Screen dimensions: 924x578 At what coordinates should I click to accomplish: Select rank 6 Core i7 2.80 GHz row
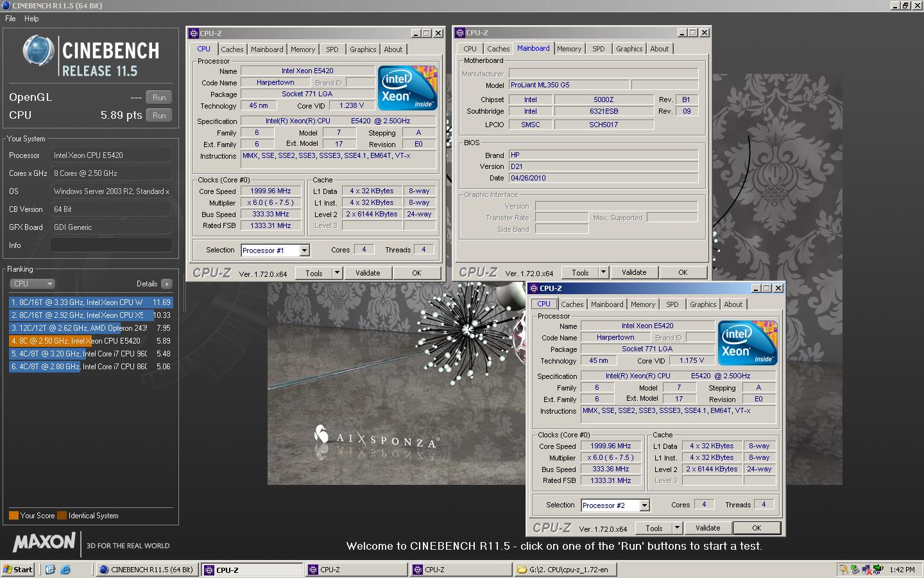point(90,367)
